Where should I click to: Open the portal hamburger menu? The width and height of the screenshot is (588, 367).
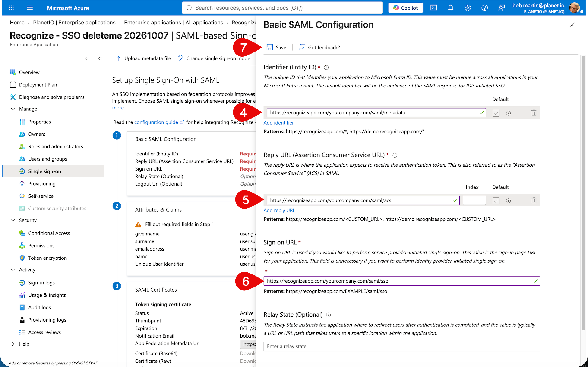point(30,8)
